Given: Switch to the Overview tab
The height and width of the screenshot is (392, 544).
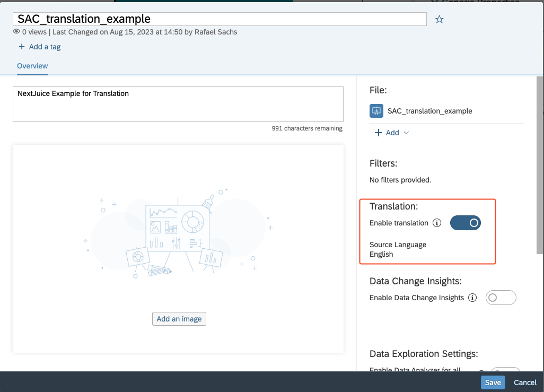Looking at the screenshot, I should [32, 66].
